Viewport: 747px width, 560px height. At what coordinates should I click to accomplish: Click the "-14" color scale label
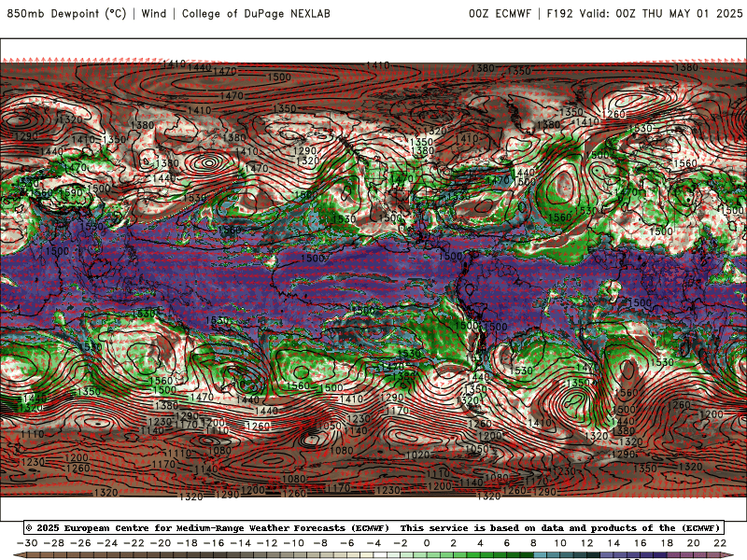click(x=241, y=543)
